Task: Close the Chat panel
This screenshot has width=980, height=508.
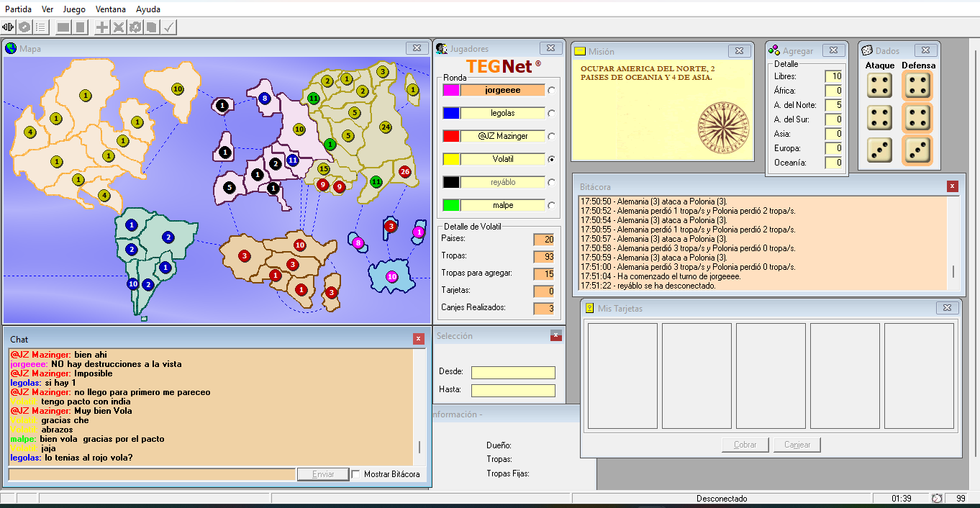Action: tap(419, 339)
